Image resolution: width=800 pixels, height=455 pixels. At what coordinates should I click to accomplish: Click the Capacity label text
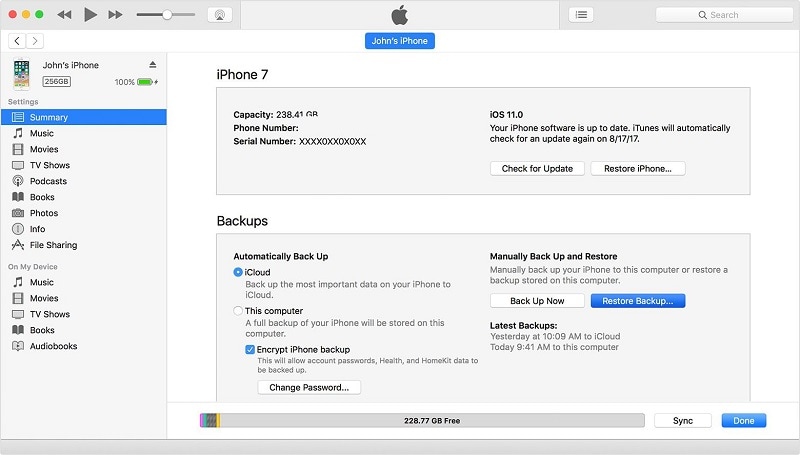pos(253,114)
